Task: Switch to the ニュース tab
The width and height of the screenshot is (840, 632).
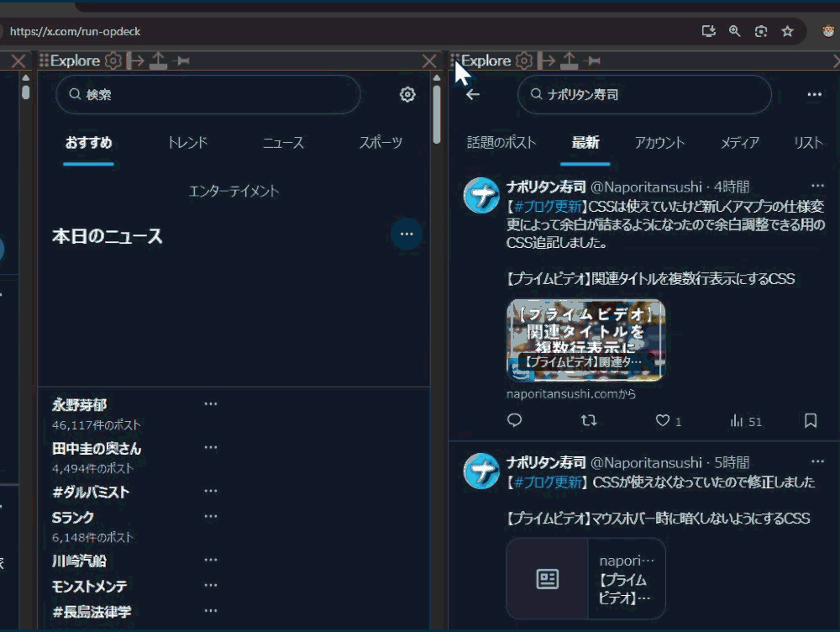Action: click(x=283, y=143)
